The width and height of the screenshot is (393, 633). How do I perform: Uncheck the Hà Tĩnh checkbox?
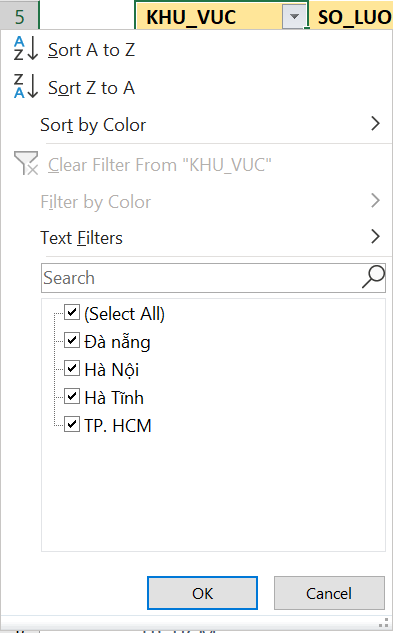(x=72, y=396)
